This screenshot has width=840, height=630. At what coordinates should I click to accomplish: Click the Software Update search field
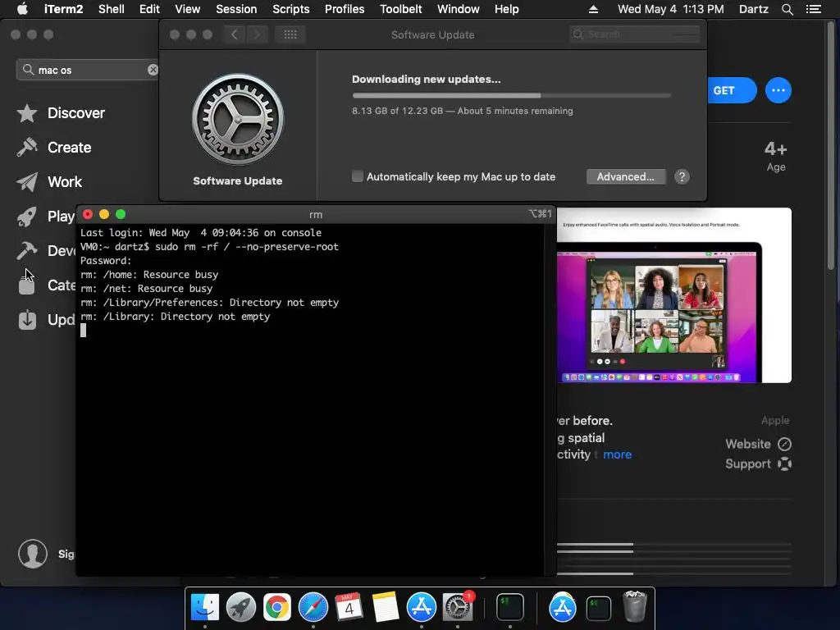635,34
